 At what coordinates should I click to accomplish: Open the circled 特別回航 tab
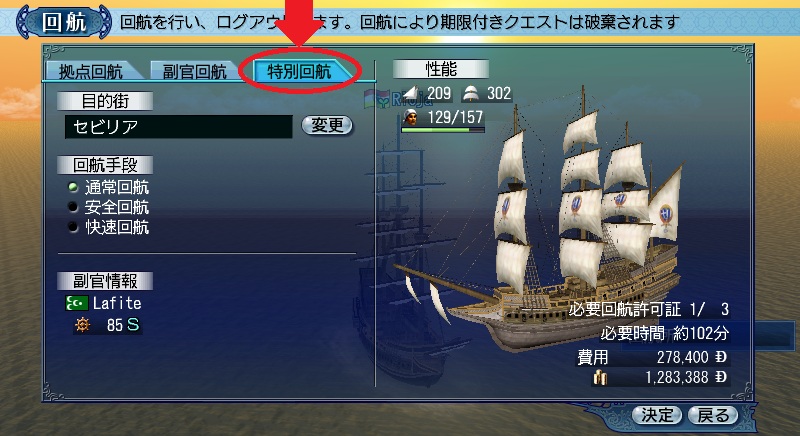[300, 71]
